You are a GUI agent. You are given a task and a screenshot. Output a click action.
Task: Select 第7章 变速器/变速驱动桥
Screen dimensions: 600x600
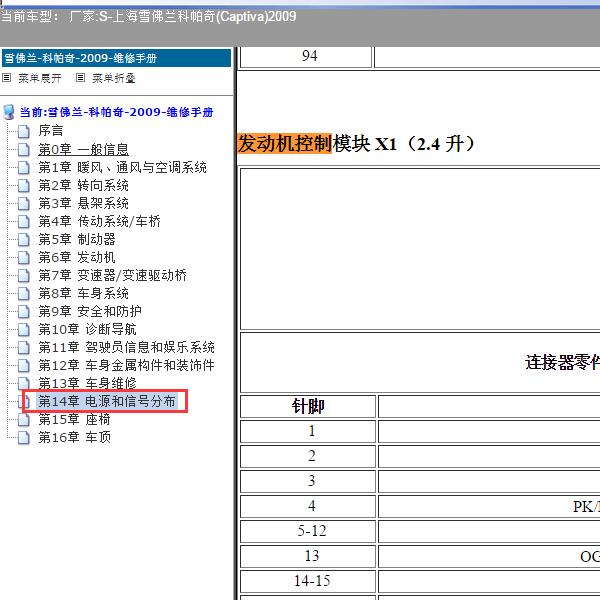(x=112, y=275)
